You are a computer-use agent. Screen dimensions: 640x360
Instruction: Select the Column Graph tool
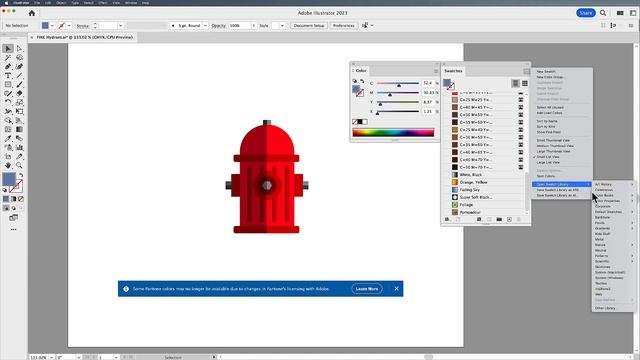pyautogui.click(x=19, y=147)
